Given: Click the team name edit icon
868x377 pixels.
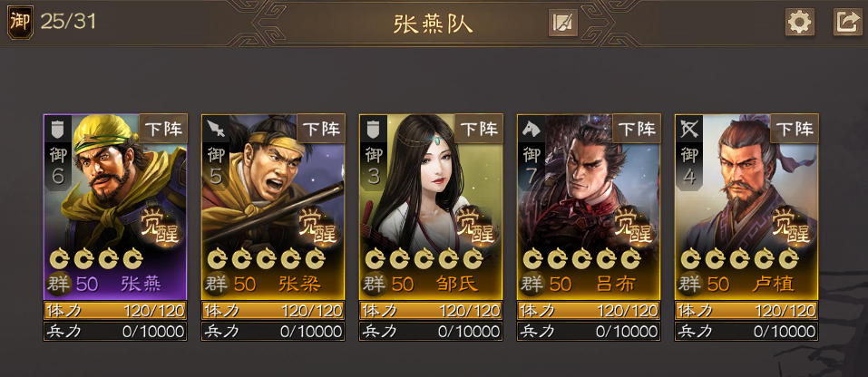Looking at the screenshot, I should (x=563, y=23).
